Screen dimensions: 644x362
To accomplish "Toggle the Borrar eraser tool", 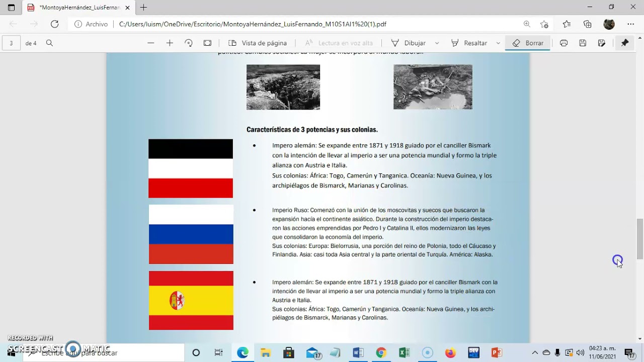I will pos(528,43).
